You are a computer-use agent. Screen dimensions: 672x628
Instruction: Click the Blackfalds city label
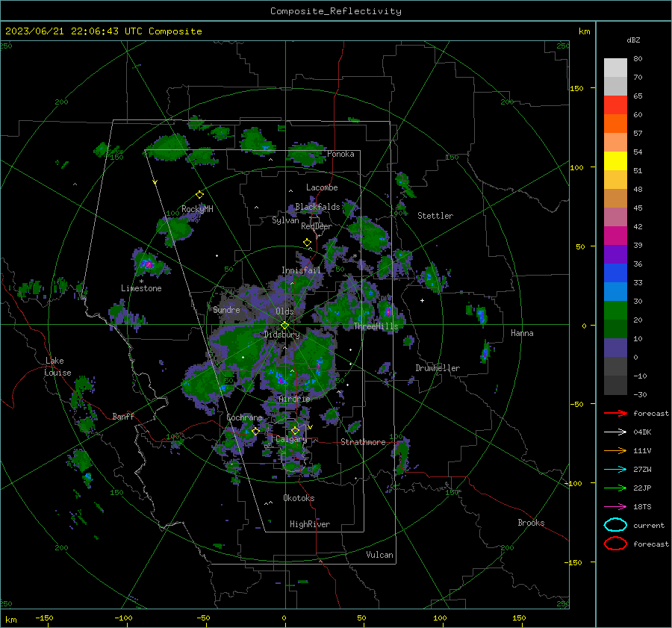pyautogui.click(x=317, y=207)
